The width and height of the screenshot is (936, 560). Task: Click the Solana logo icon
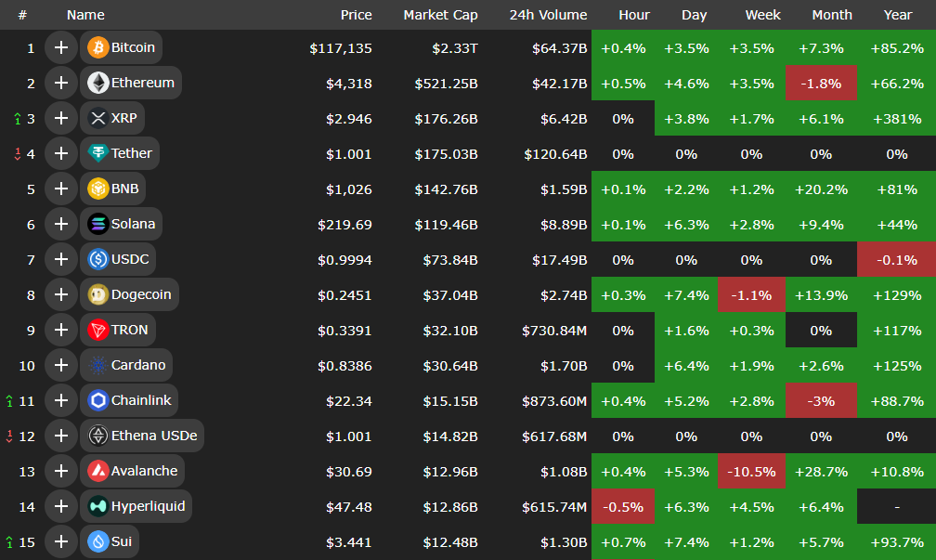point(97,224)
